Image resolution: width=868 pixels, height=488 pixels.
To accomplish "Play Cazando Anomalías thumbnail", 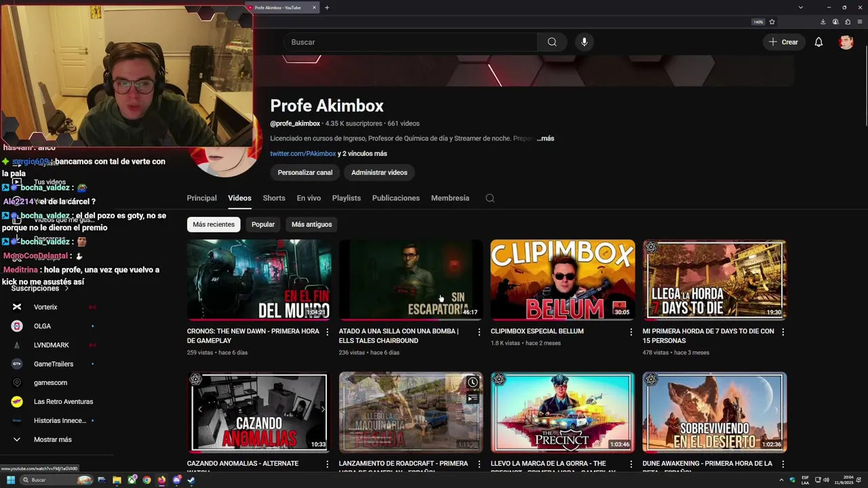I will 259,412.
